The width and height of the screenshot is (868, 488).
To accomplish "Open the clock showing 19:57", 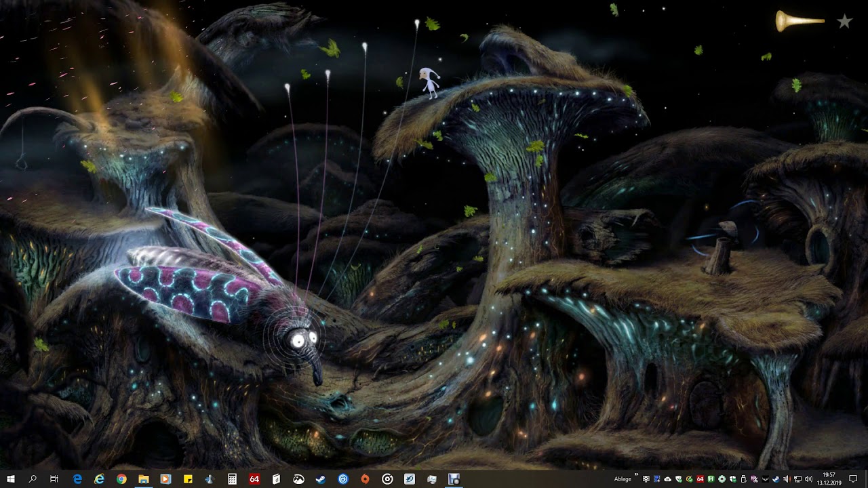I will [x=829, y=479].
